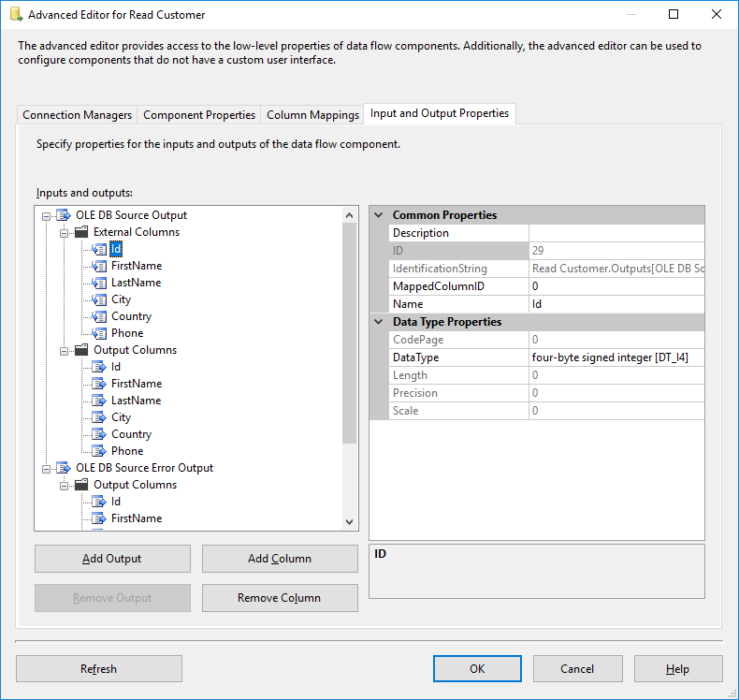Click the Remove Column button
Image resolution: width=739 pixels, height=700 pixels.
coord(280,598)
